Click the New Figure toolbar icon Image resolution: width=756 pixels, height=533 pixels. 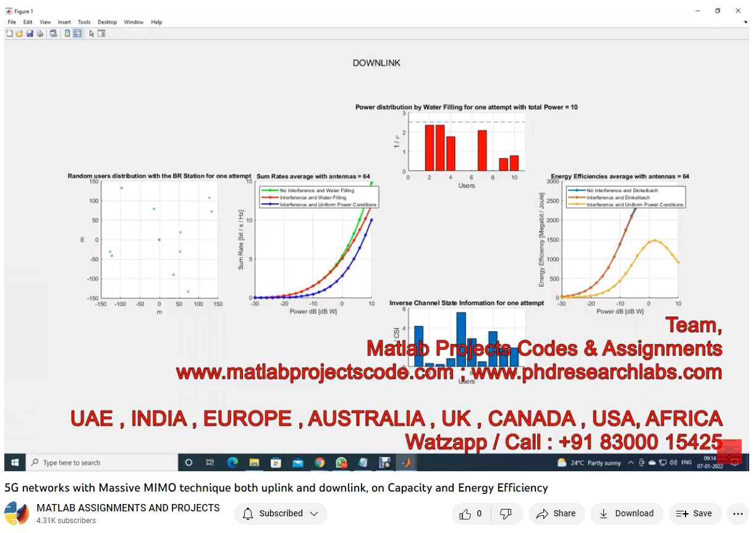9,33
